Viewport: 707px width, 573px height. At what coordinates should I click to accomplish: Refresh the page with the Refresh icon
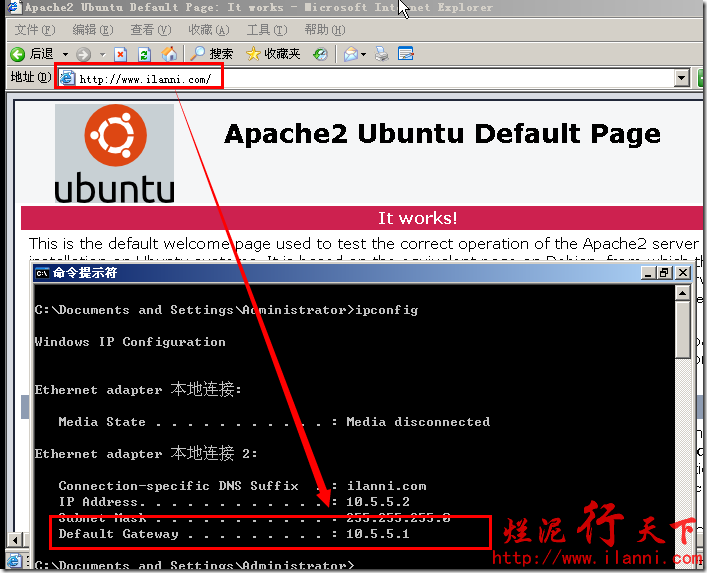pos(144,54)
